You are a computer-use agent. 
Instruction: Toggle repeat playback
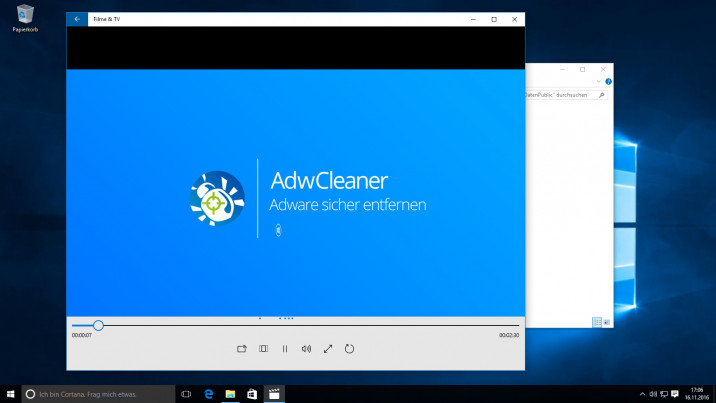coord(349,349)
